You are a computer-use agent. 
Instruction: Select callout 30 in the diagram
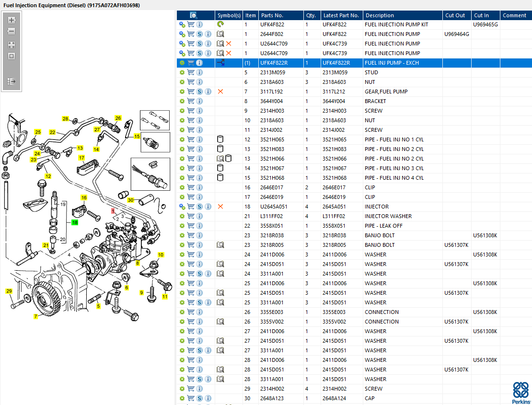tap(131, 200)
